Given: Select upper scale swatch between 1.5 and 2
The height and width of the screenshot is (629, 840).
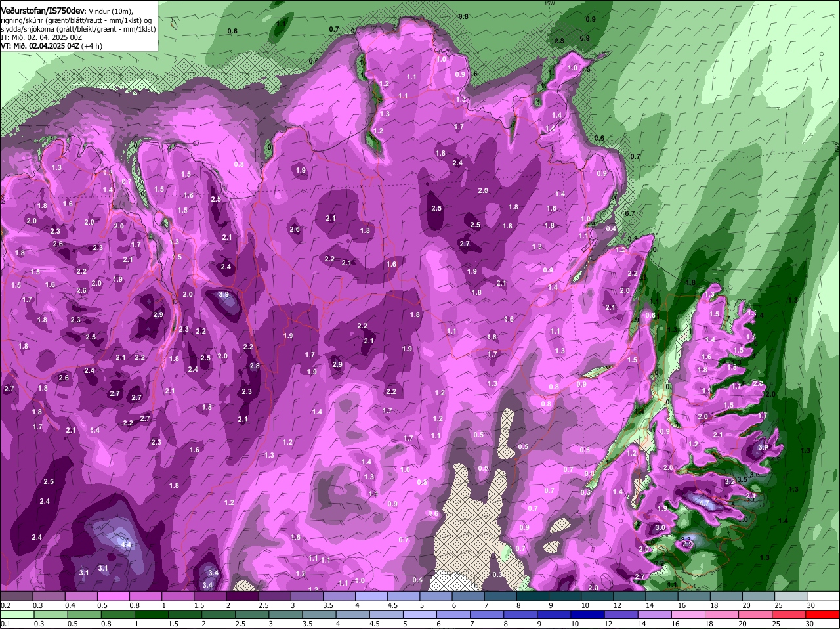Looking at the screenshot, I should (210, 596).
